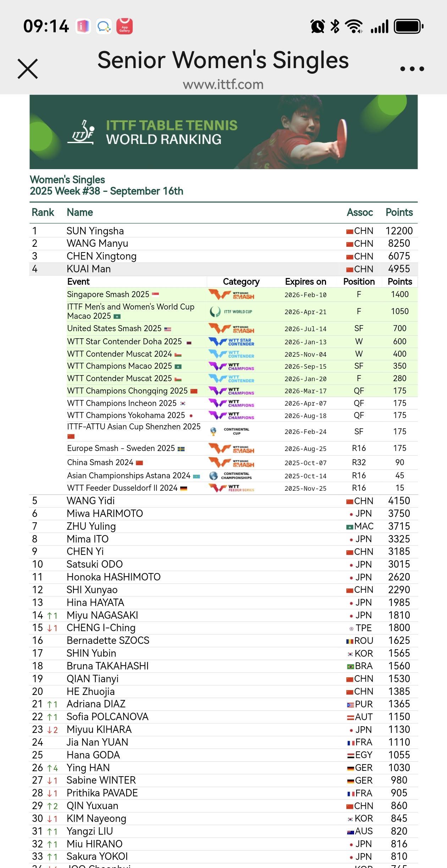Click the Expires on column header
The height and width of the screenshot is (868, 447).
305,282
